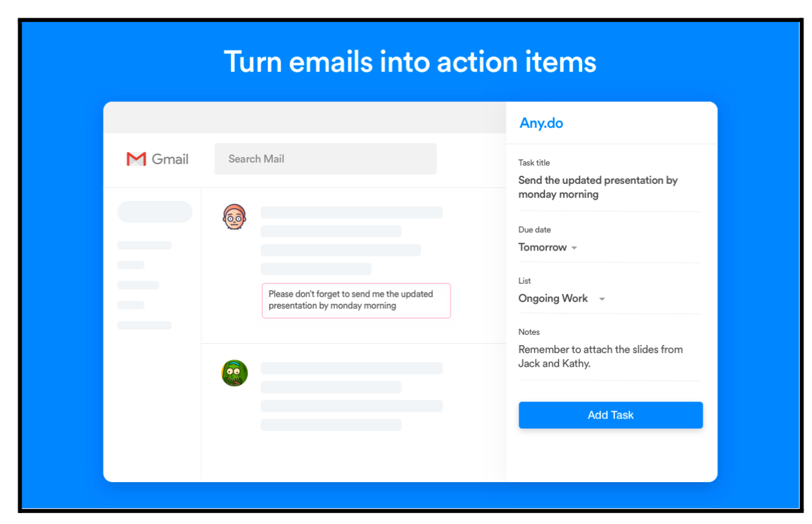The image size is (812, 524).
Task: Open the Due date Tomorrow dropdown
Action: (x=543, y=247)
